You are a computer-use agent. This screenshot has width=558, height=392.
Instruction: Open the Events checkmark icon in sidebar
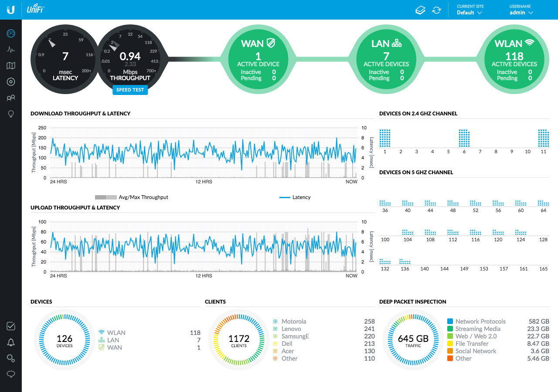pyautogui.click(x=11, y=326)
